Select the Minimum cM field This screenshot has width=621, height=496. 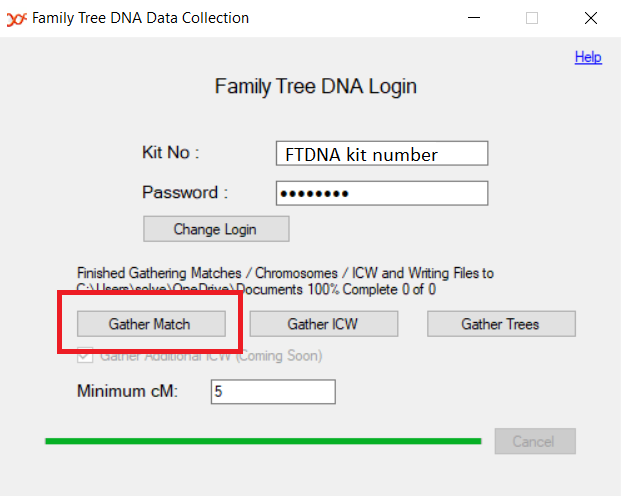(x=273, y=392)
